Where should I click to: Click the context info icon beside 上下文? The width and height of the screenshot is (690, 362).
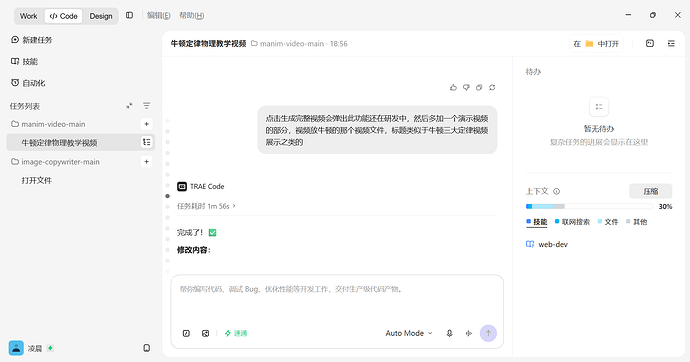tap(556, 191)
